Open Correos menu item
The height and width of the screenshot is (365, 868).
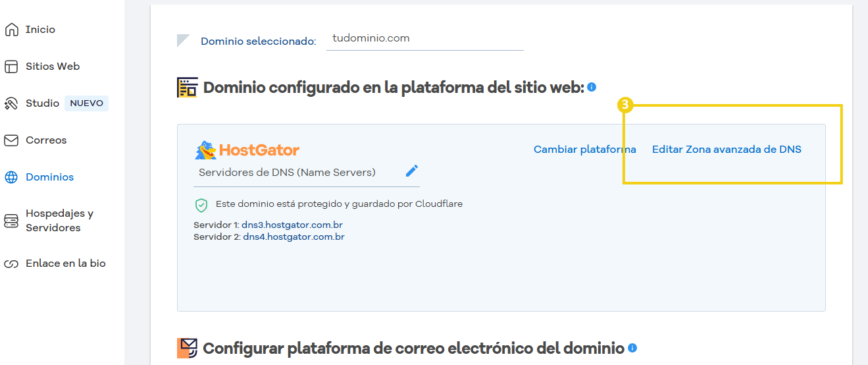pos(46,140)
